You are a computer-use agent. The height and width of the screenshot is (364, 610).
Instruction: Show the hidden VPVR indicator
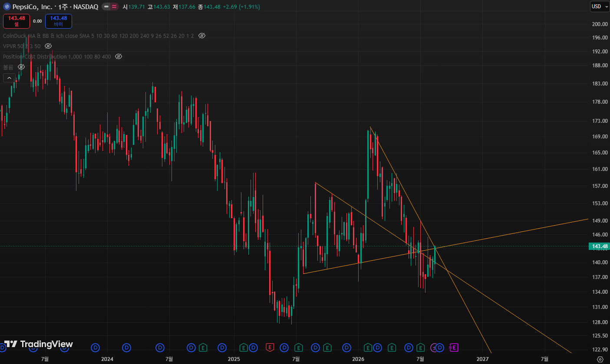tap(48, 46)
